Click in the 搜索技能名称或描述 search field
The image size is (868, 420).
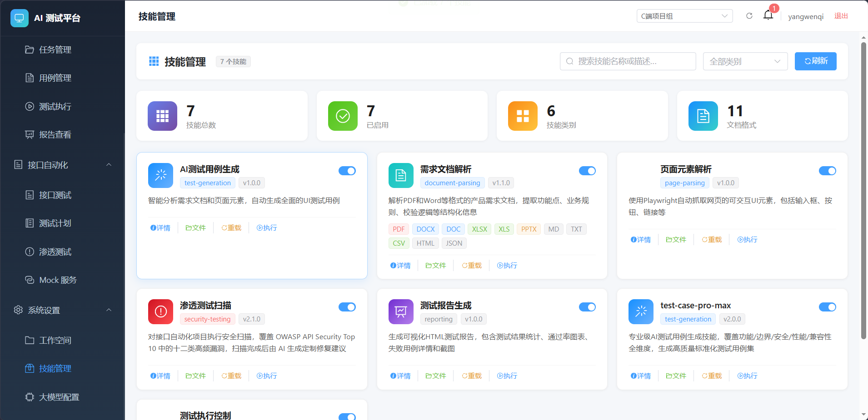coord(628,61)
